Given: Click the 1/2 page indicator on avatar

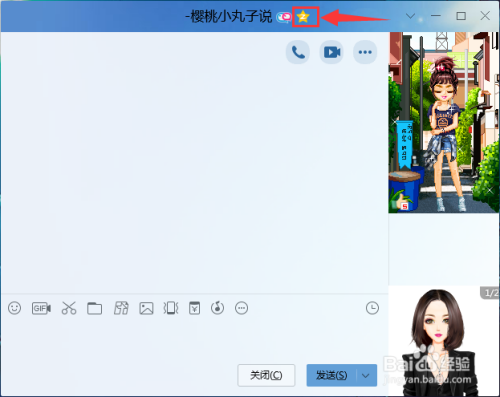Looking at the screenshot, I should coord(490,293).
